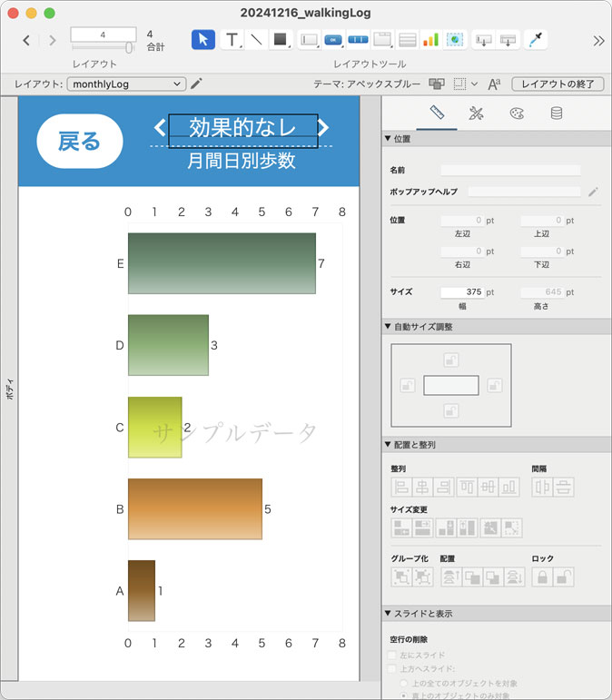
Task: Toggle the bottom anchor lock
Action: 451,410
